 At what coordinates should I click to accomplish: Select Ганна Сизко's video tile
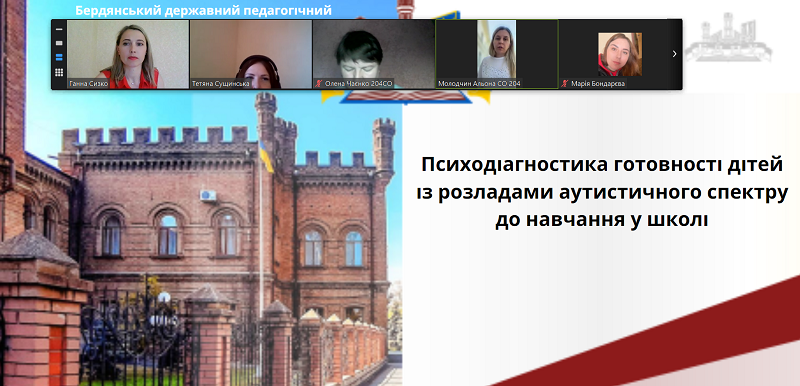pos(128,55)
